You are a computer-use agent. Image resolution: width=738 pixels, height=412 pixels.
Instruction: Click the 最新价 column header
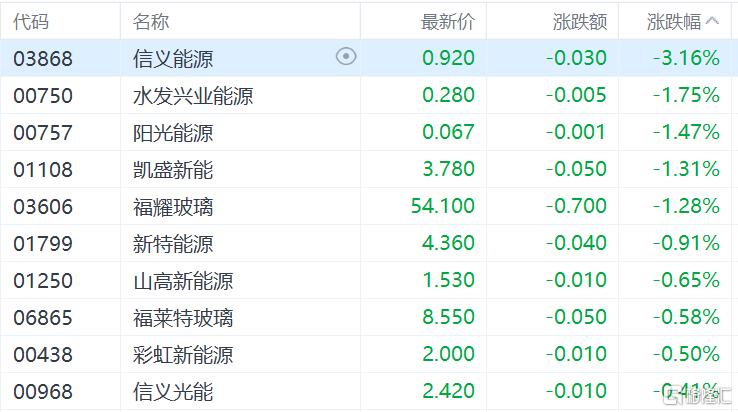448,22
